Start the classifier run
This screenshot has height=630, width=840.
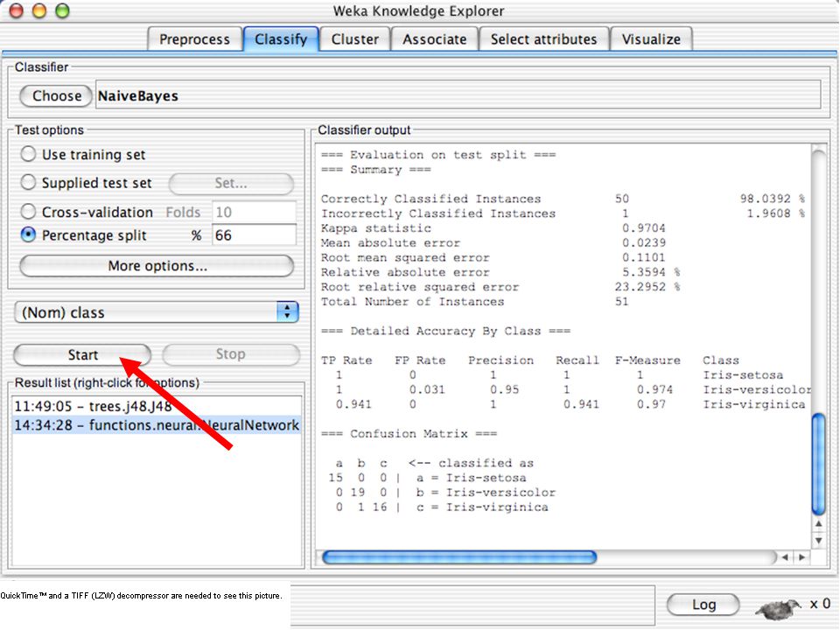coord(82,354)
